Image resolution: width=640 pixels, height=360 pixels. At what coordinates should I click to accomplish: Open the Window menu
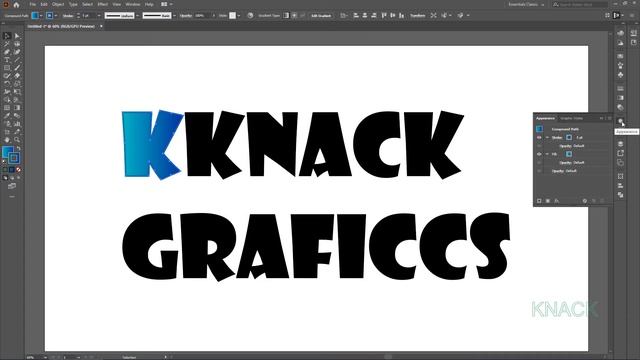[133, 4]
